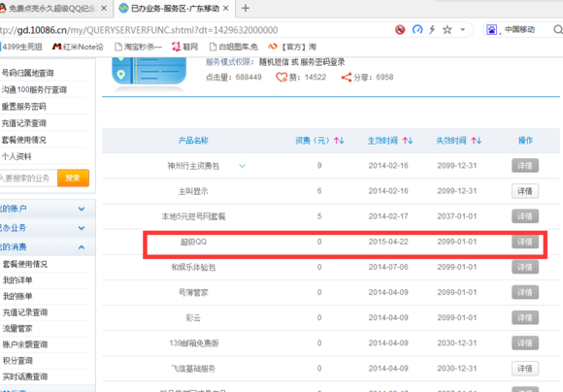563x392 pixels.
Task: Sort by 生效时间 column arrows
Action: 408,141
